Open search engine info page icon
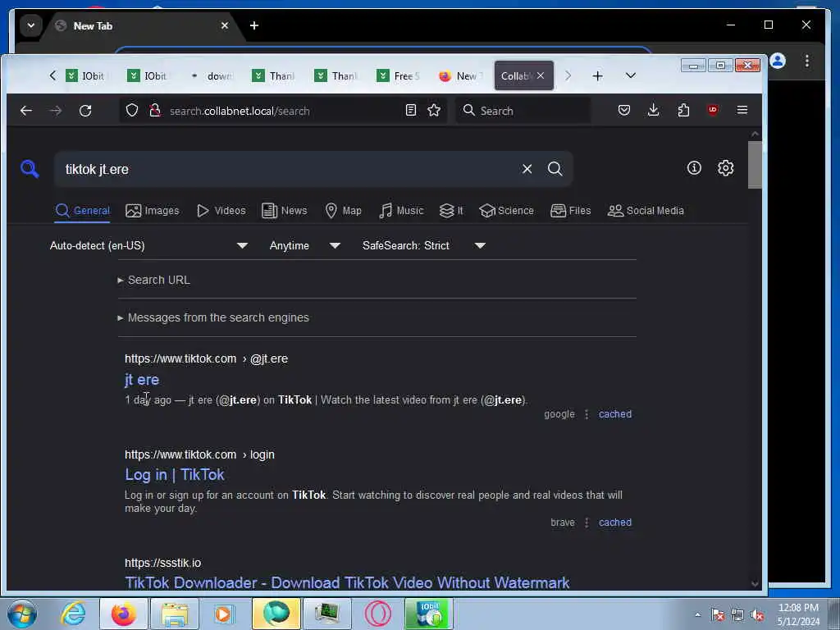840x630 pixels. coord(694,168)
